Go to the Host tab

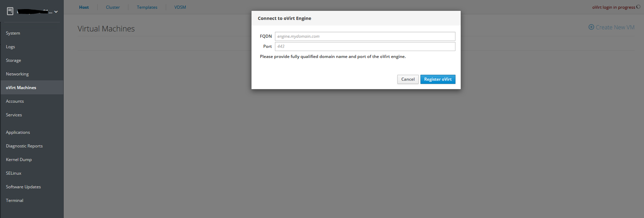pyautogui.click(x=84, y=7)
